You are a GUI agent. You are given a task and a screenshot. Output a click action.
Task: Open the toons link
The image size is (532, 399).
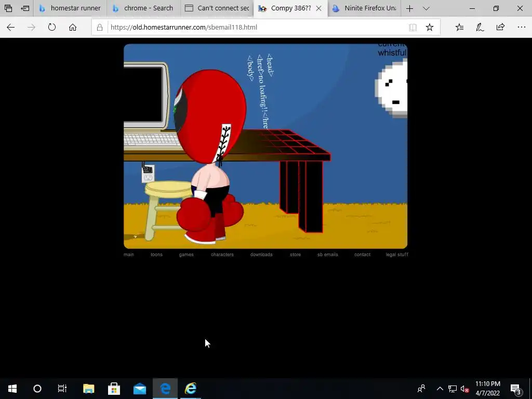(156, 255)
